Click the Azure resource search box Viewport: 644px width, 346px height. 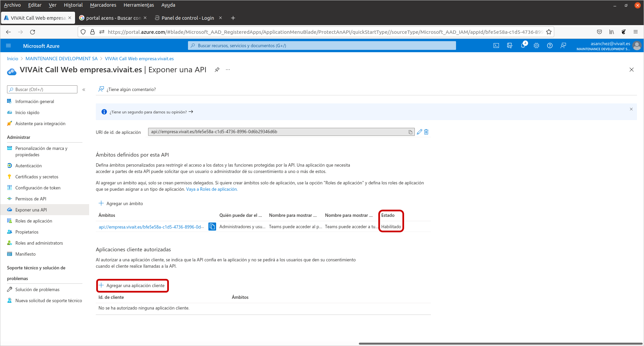point(322,46)
